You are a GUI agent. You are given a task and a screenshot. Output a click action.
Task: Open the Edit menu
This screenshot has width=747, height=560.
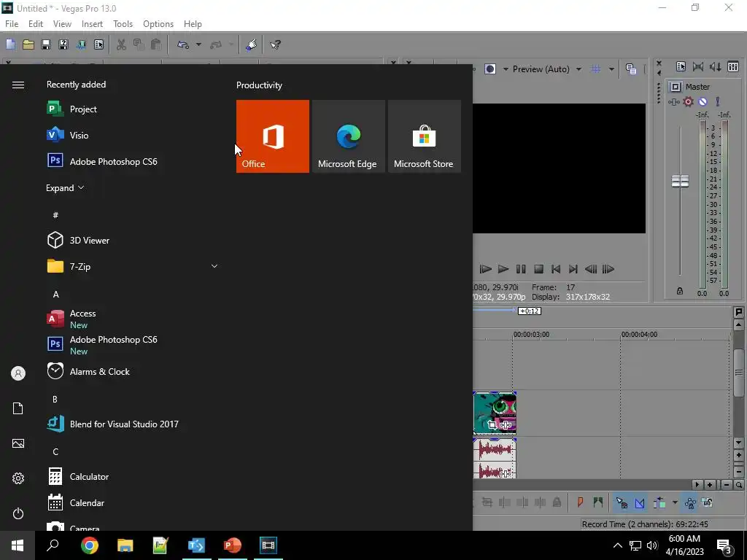tap(36, 24)
